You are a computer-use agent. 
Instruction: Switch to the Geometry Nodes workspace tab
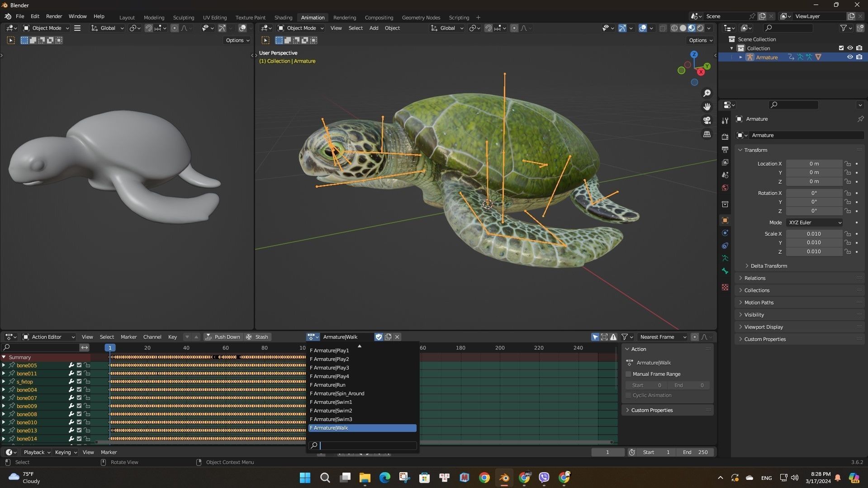coord(421,18)
